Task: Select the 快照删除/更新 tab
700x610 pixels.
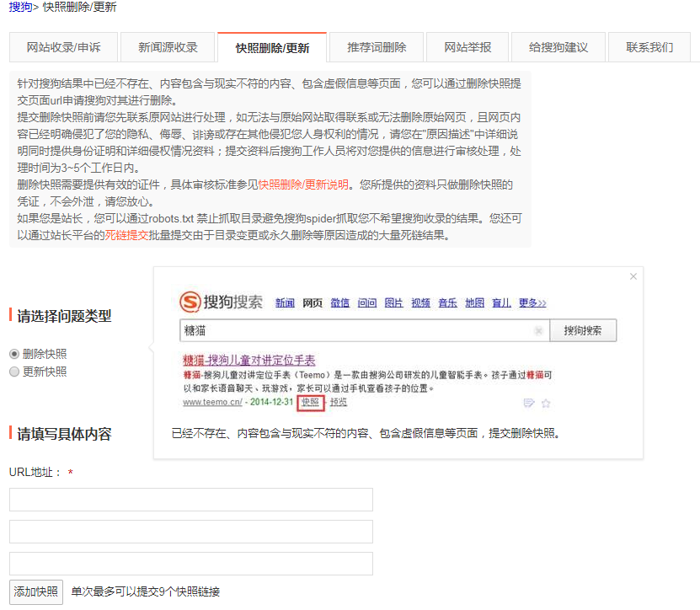Action: point(272,47)
